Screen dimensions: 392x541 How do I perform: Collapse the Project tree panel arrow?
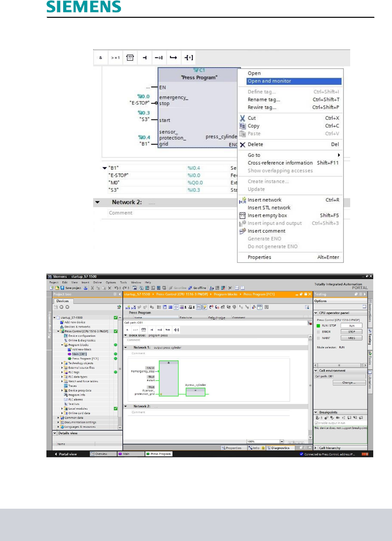point(120,294)
